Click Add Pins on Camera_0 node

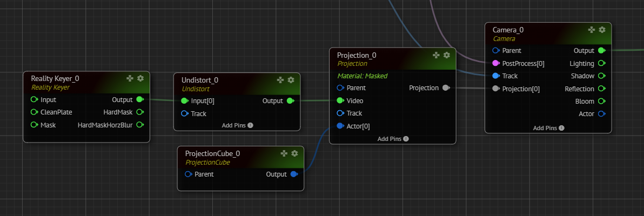(x=548, y=128)
